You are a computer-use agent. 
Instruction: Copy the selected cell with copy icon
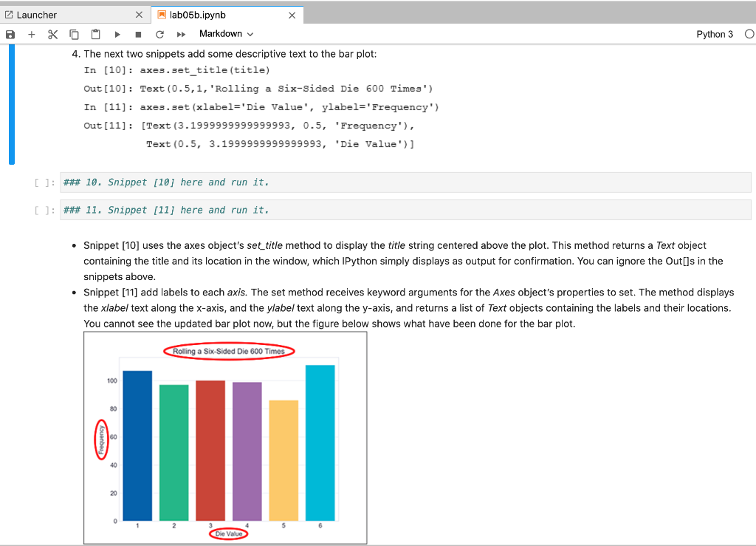73,34
